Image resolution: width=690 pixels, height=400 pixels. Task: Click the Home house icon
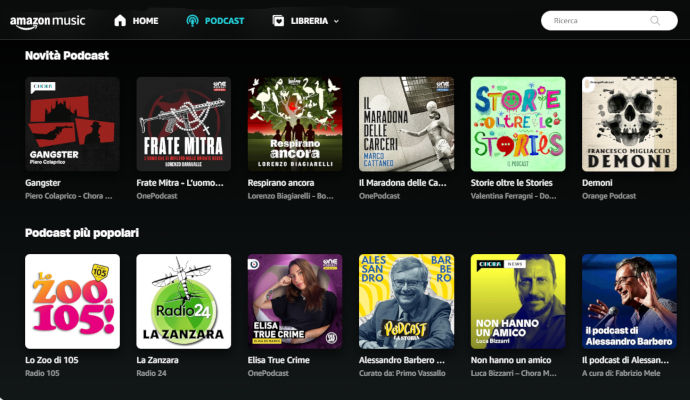pos(120,21)
